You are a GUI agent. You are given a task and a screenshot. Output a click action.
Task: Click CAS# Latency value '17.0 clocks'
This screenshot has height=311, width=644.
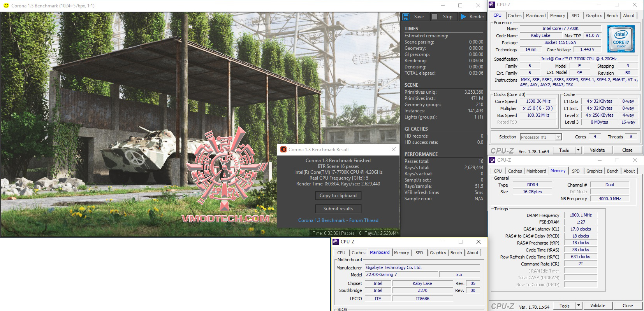click(581, 229)
